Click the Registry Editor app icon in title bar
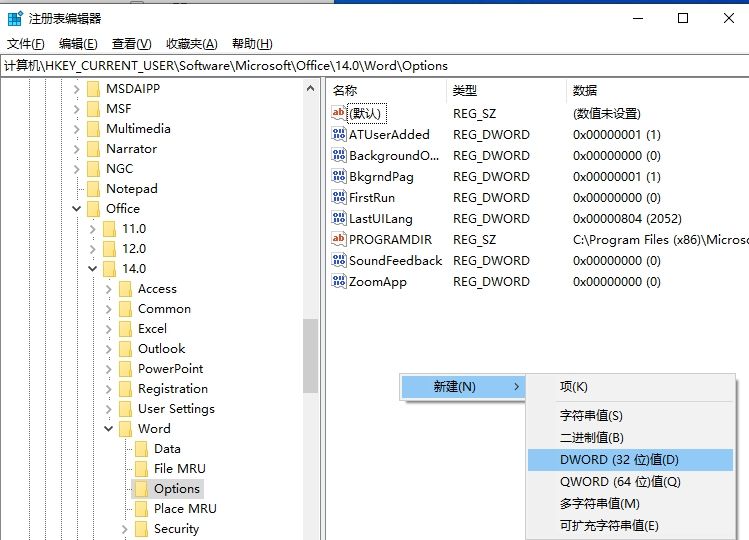This screenshot has width=749, height=540. pos(15,18)
